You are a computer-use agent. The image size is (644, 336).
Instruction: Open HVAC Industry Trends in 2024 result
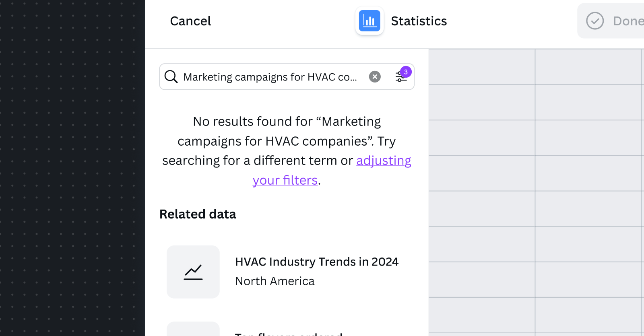pyautogui.click(x=316, y=262)
